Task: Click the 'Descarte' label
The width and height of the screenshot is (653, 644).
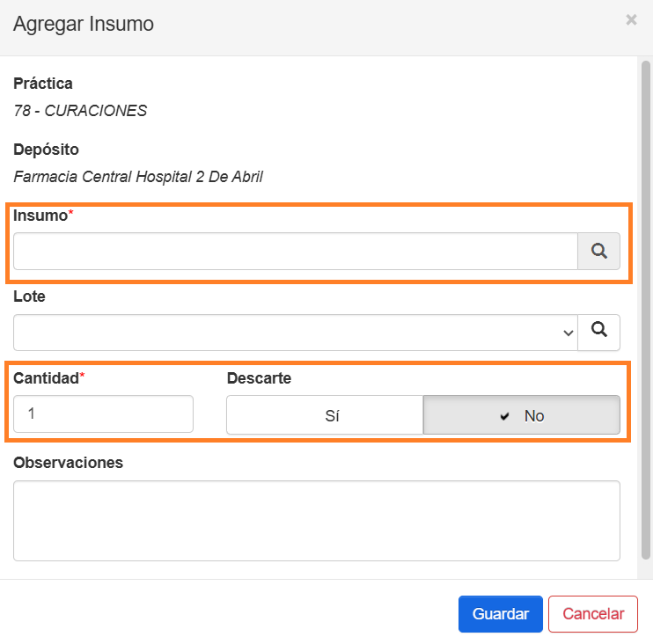Action: click(259, 378)
